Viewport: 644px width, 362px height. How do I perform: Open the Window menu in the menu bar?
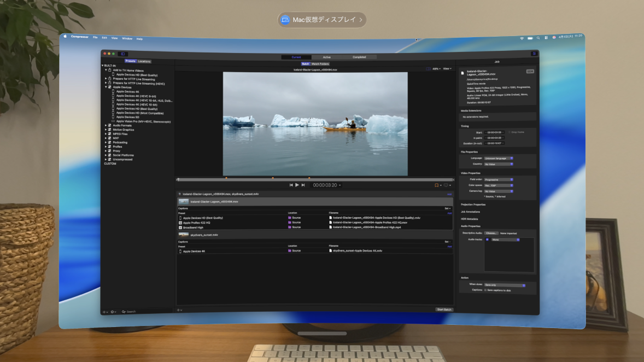[x=126, y=38]
